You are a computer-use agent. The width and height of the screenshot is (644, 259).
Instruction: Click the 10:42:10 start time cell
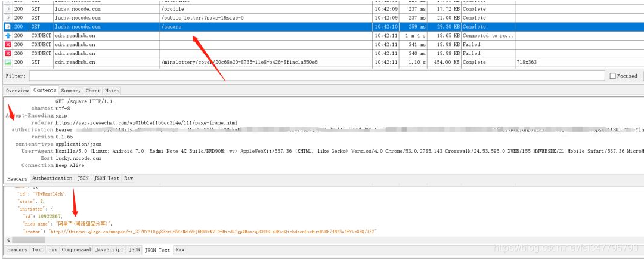[386, 27]
